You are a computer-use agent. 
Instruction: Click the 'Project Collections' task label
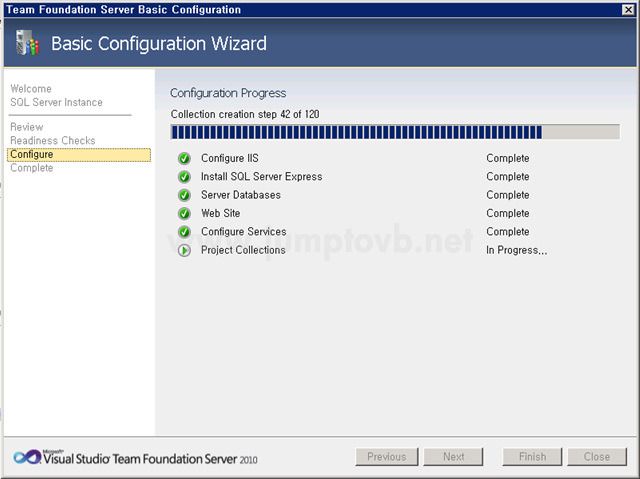click(x=243, y=250)
